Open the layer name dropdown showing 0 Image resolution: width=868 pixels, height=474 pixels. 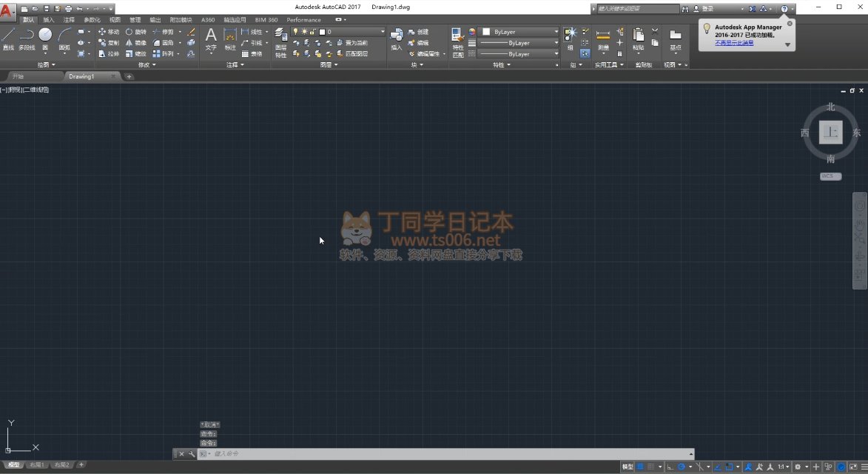[351, 32]
